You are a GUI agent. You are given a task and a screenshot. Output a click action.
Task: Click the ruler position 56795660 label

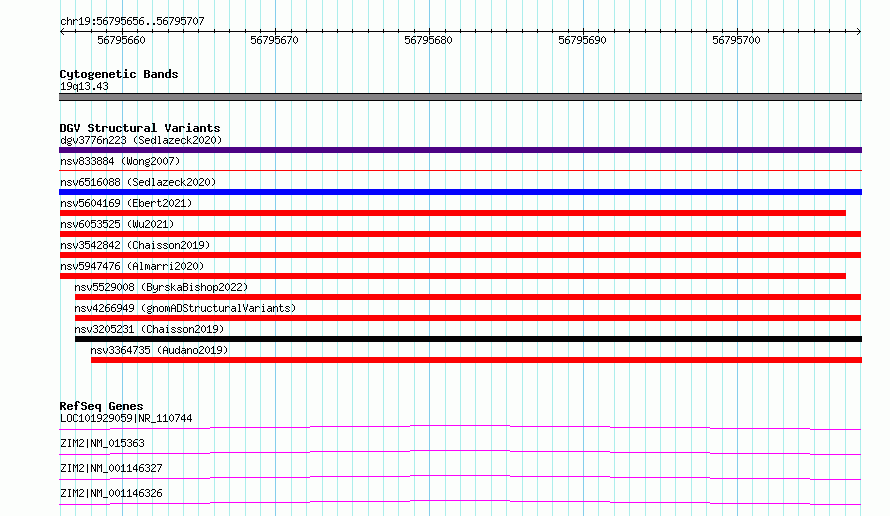tap(121, 40)
